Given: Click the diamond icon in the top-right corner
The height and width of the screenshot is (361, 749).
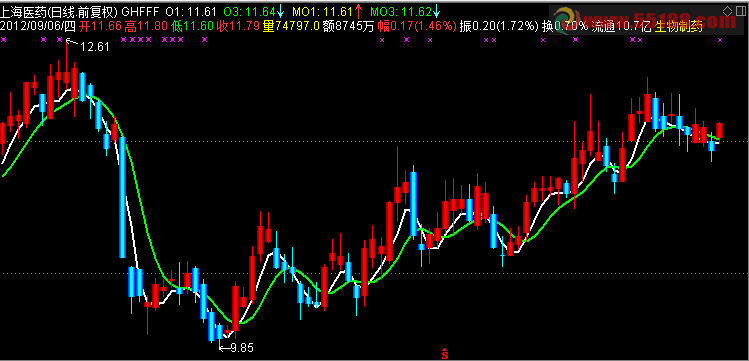Looking at the screenshot, I should click(728, 11).
